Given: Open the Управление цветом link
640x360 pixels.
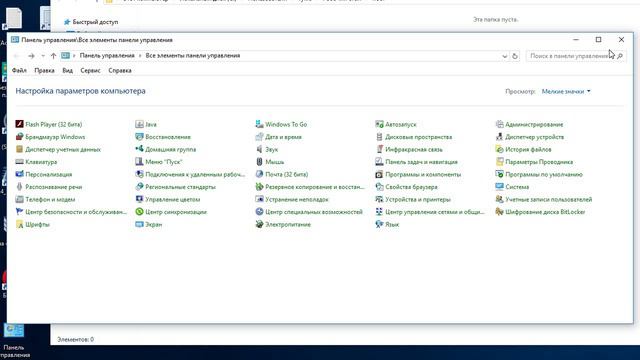Looking at the screenshot, I should click(x=173, y=200).
